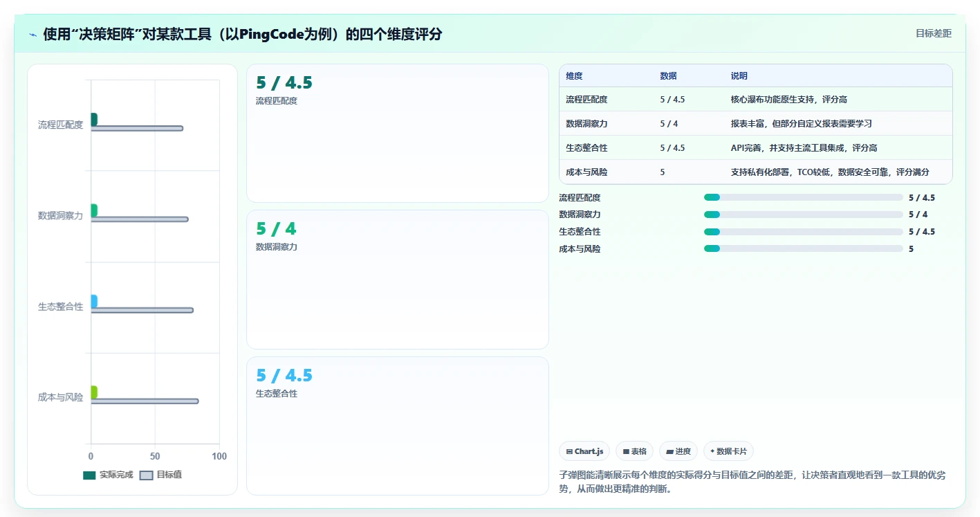
Task: Click the gray target bar for 生态整合性
Action: click(142, 310)
